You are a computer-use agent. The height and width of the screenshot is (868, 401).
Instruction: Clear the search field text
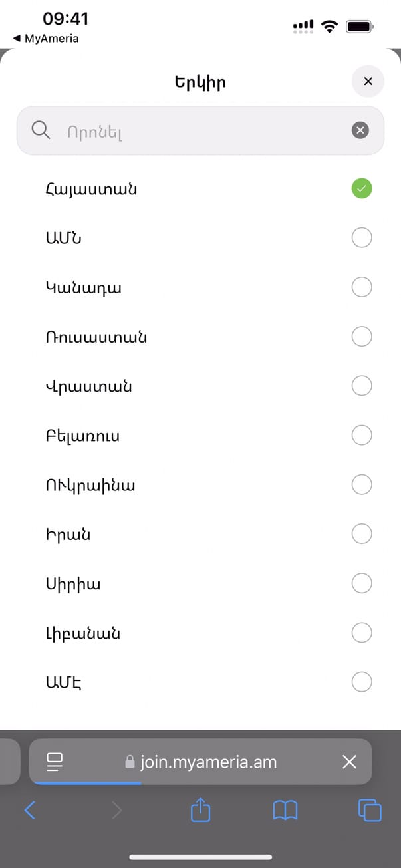pos(360,130)
